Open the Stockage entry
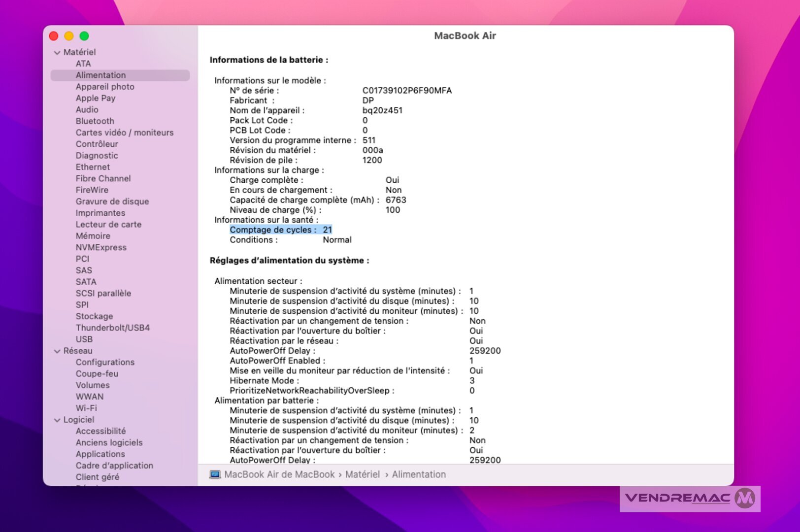The image size is (800, 532). pyautogui.click(x=94, y=316)
